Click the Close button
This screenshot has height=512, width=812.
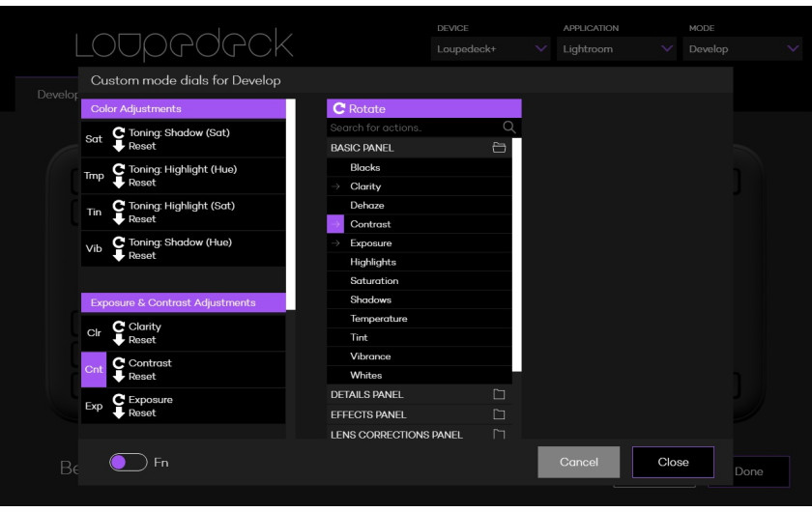click(x=673, y=462)
